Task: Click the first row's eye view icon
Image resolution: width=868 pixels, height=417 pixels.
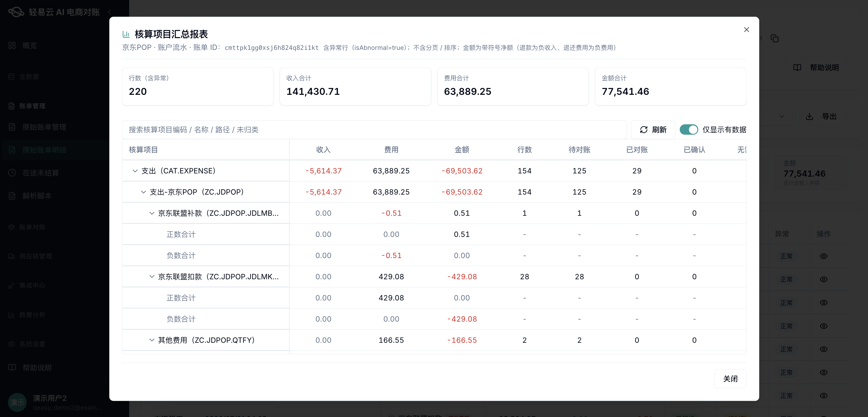Action: (824, 256)
